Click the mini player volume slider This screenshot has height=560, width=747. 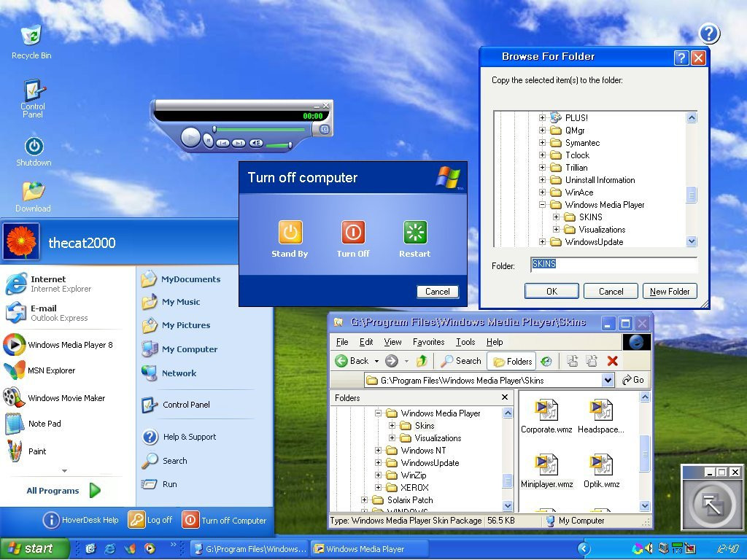click(279, 145)
